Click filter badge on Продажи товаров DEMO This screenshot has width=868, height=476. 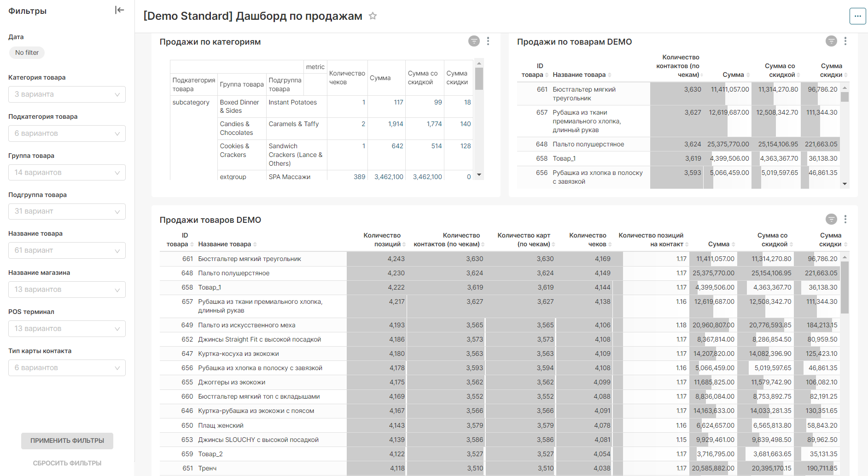(831, 219)
